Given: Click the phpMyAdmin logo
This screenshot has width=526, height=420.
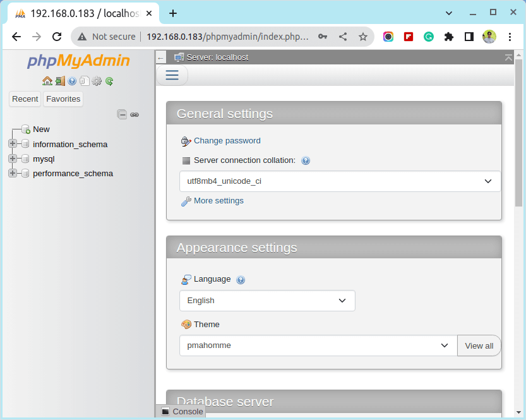Looking at the screenshot, I should pyautogui.click(x=78, y=61).
